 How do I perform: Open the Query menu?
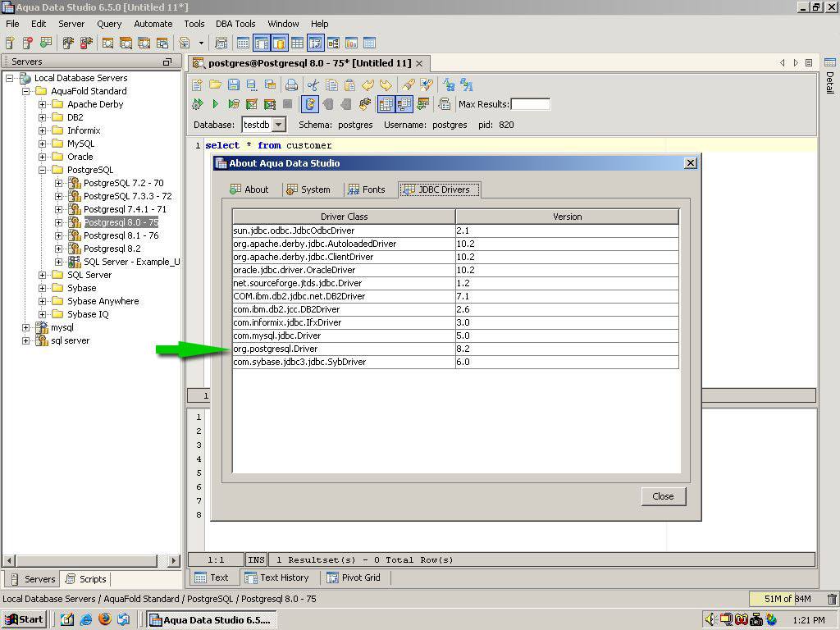coord(109,24)
